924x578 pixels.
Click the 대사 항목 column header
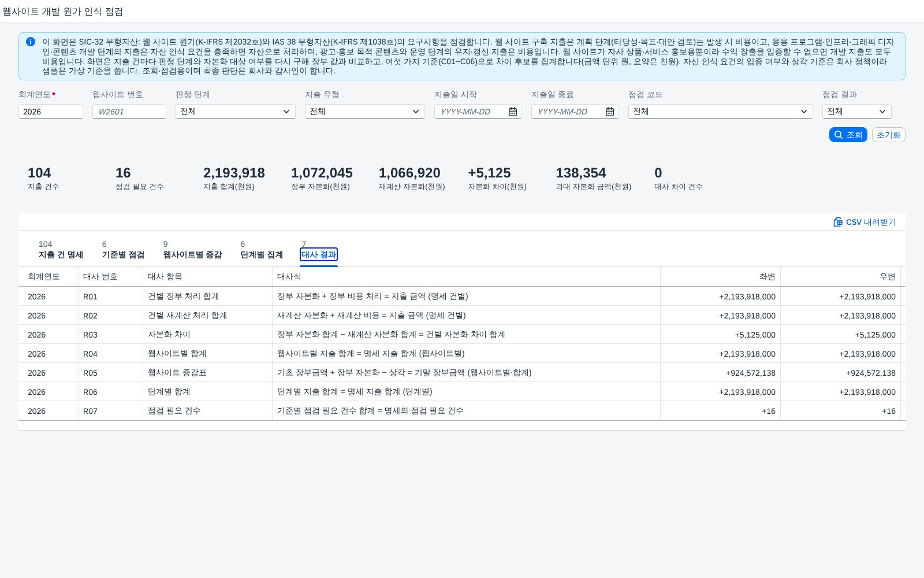208,277
